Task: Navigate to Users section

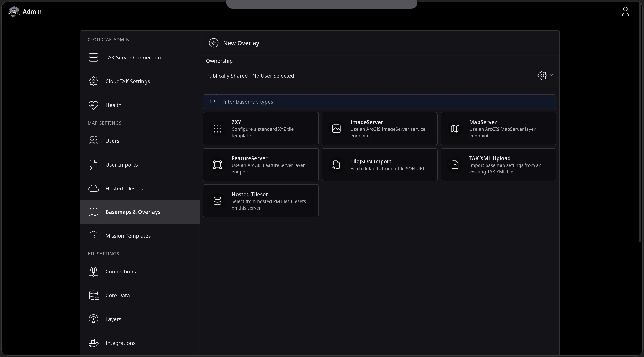Action: [140, 141]
